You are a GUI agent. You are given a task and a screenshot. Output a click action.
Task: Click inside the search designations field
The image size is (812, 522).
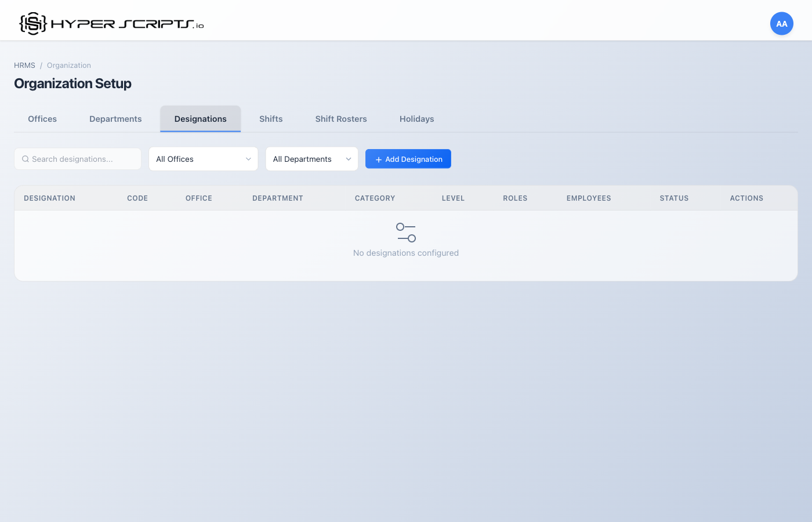pos(77,158)
